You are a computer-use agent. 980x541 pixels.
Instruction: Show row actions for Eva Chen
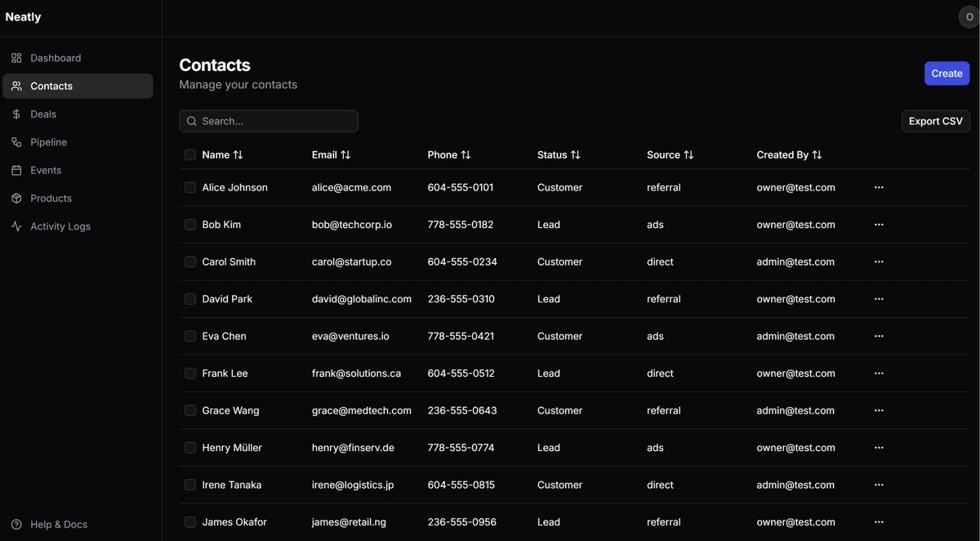coord(879,336)
